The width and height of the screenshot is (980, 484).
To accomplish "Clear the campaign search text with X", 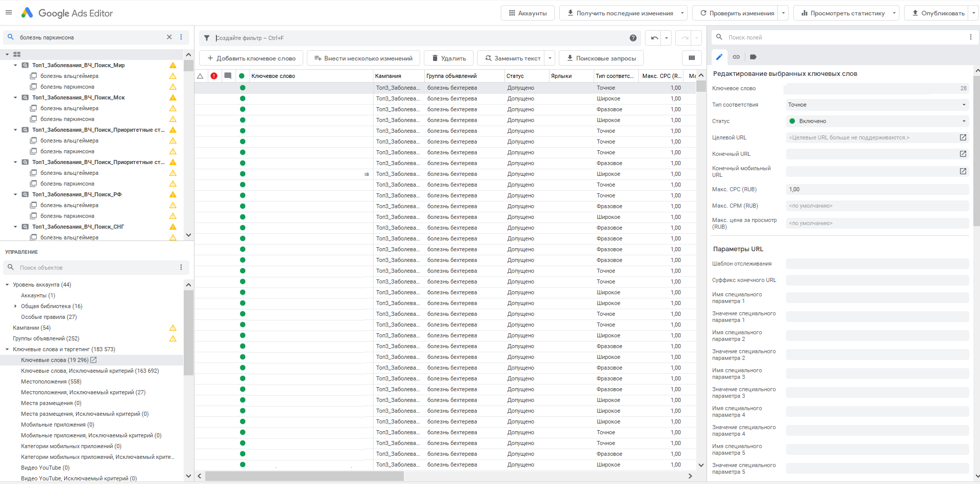I will point(169,37).
